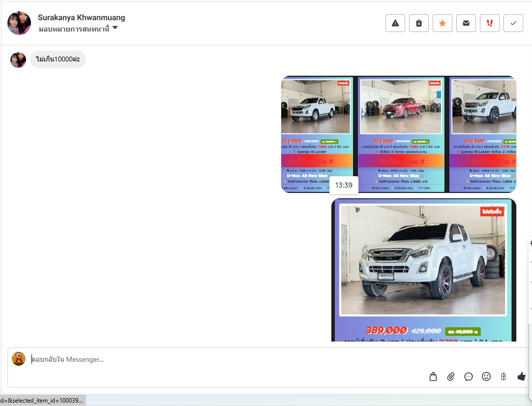Toggle the orange star on this conversation

443,23
